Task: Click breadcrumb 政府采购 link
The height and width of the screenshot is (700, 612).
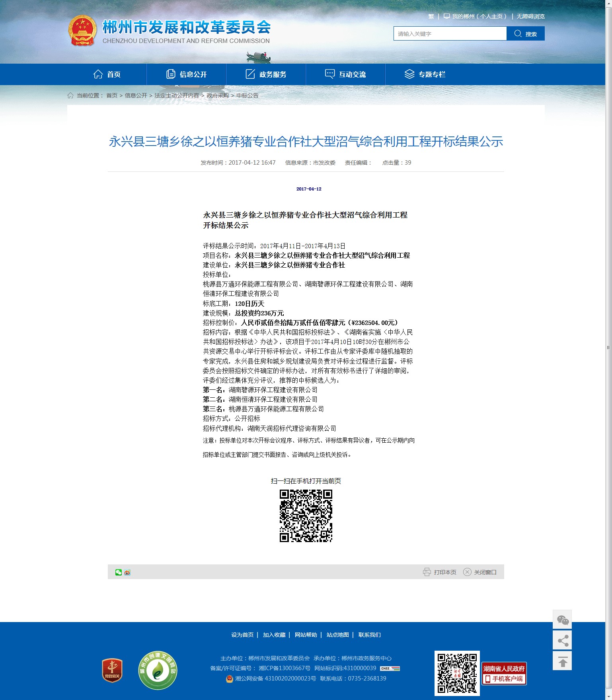Action: tap(218, 95)
